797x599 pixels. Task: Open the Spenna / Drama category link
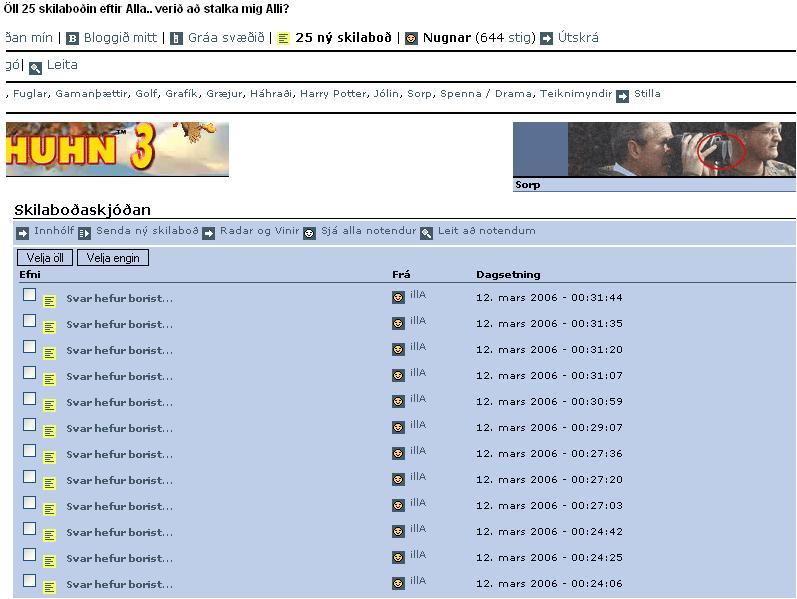pyautogui.click(x=485, y=94)
